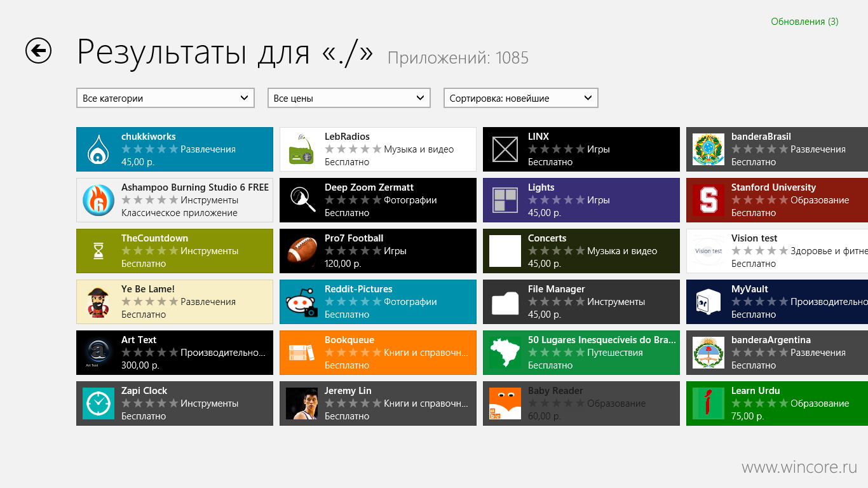The height and width of the screenshot is (488, 868).
Task: Click the banderaArgentina app title
Action: tap(771, 340)
